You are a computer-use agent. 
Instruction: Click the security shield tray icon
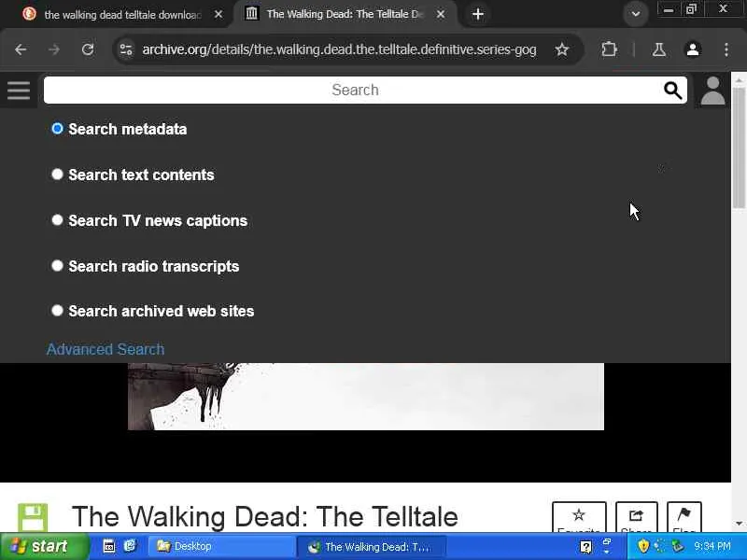click(643, 546)
